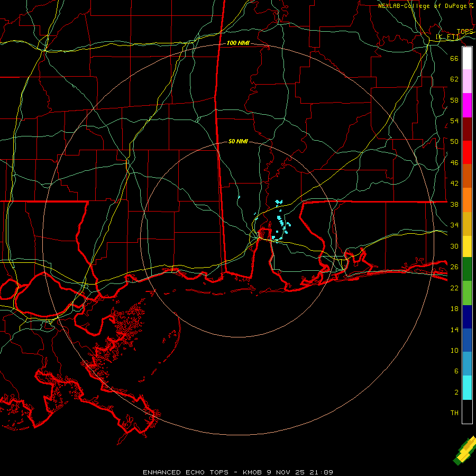The height and width of the screenshot is (476, 476).
Task: Choose the medium blue swatch beside 10
Action: pos(467,340)
